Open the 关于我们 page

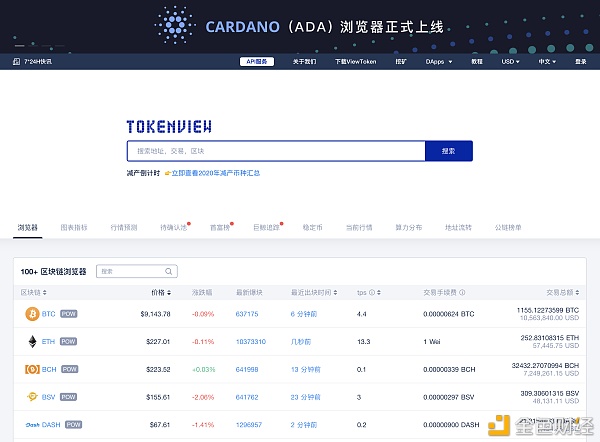pyautogui.click(x=304, y=62)
